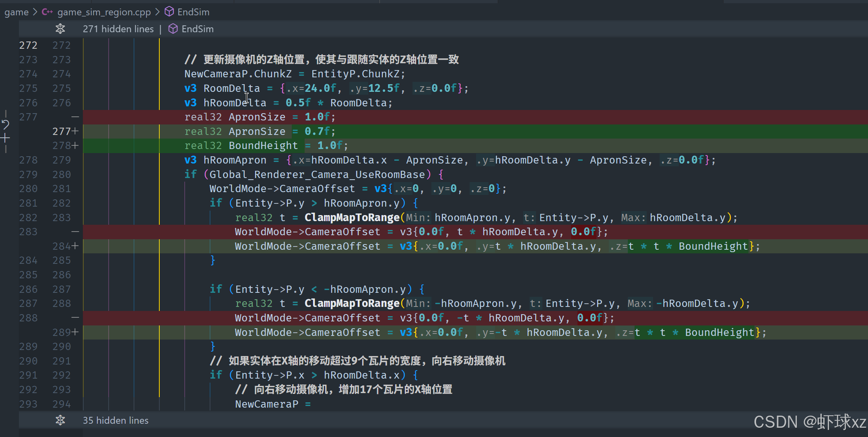Open the game_sim_region.cpp breadcrumb dropdown

(x=104, y=12)
